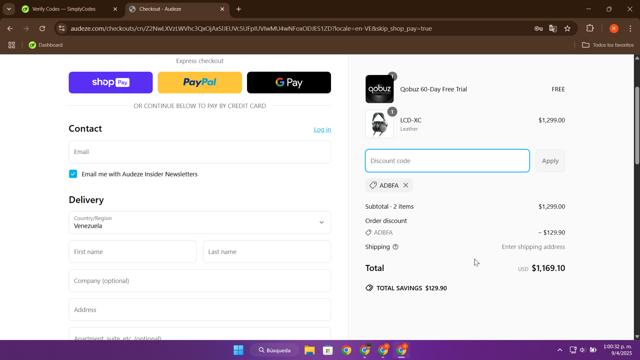
Task: Open a new browser tab
Action: coord(239,9)
